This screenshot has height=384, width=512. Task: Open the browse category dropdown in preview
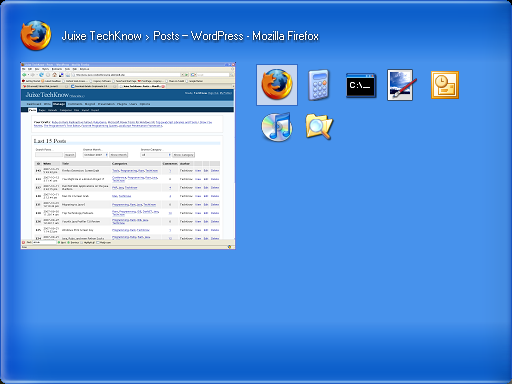pos(156,155)
